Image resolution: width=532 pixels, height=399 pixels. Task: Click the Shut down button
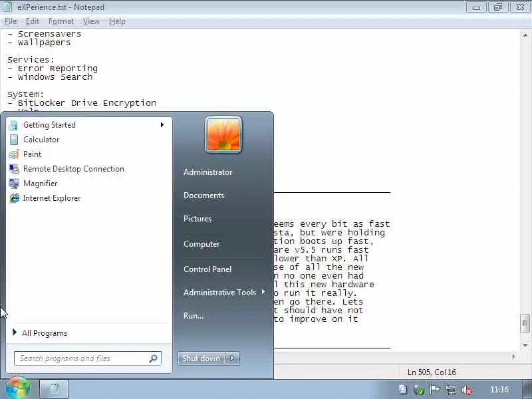(201, 358)
